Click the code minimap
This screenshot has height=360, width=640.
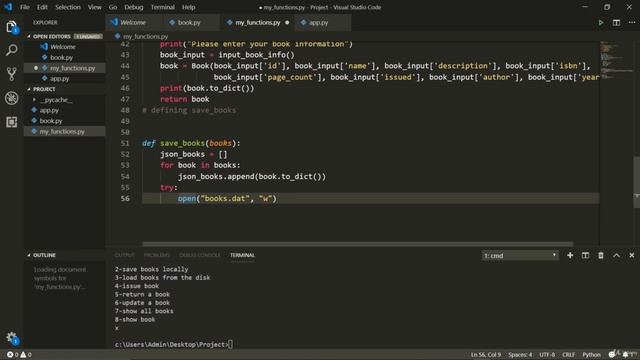[616, 61]
